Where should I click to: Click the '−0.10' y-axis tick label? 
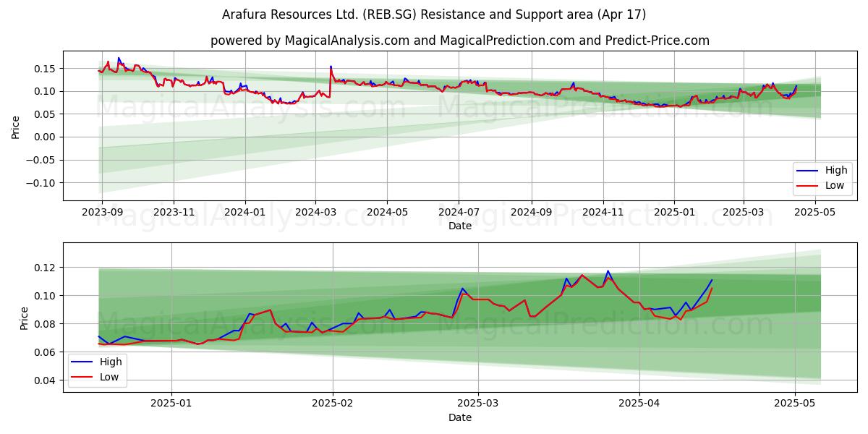click(41, 183)
